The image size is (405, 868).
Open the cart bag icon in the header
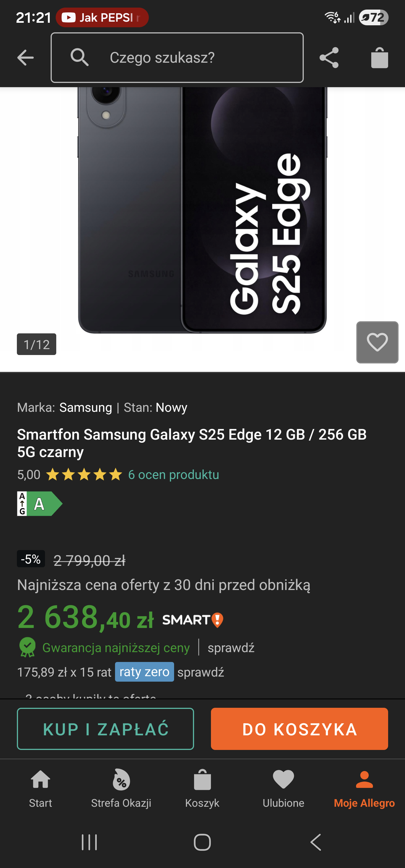click(379, 58)
